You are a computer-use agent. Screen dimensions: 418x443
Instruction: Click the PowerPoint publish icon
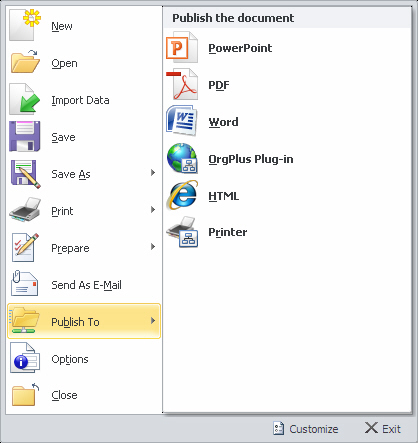pos(182,47)
